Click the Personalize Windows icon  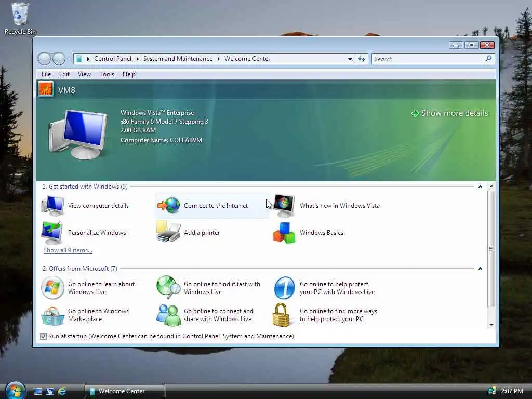[52, 233]
